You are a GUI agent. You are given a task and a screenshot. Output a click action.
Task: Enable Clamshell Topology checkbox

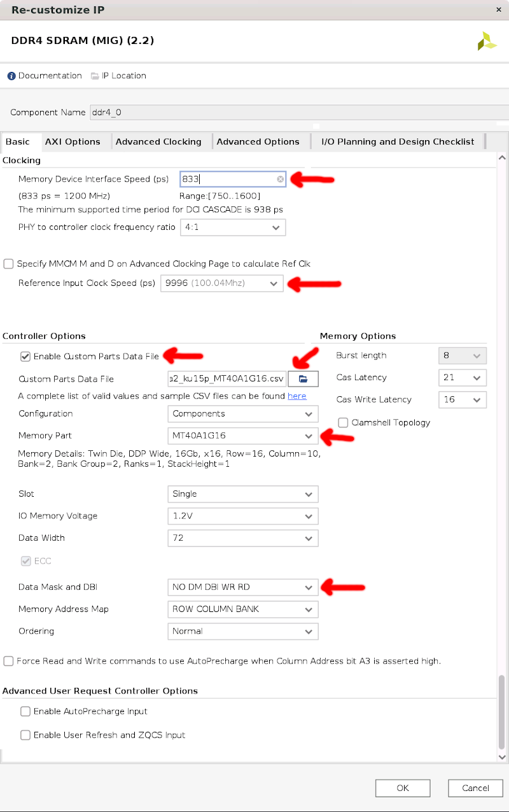[x=344, y=423]
